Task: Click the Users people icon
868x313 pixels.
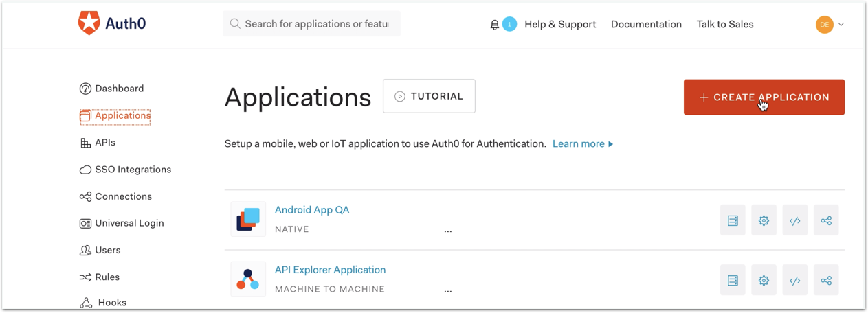Action: 85,250
